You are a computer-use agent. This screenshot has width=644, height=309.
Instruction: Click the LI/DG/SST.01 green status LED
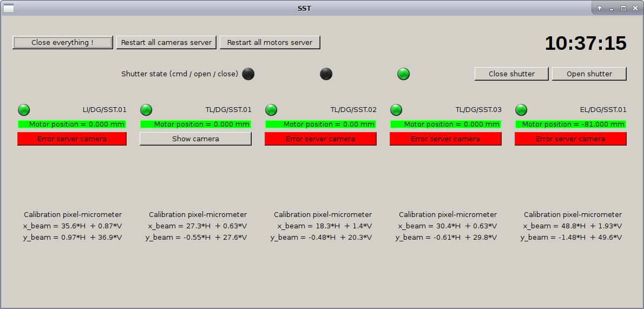pos(24,110)
